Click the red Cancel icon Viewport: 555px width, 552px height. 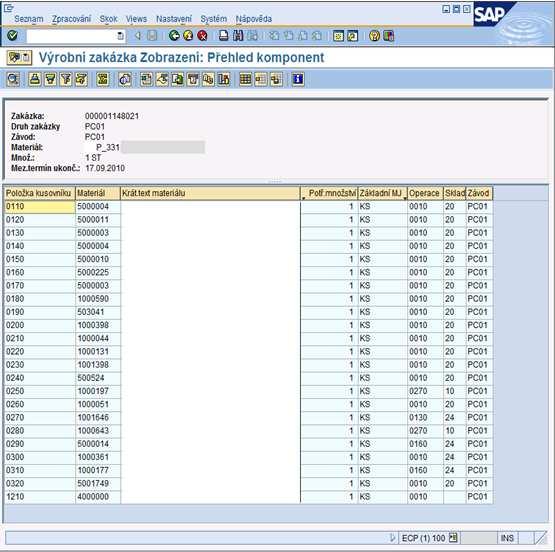tap(202, 35)
